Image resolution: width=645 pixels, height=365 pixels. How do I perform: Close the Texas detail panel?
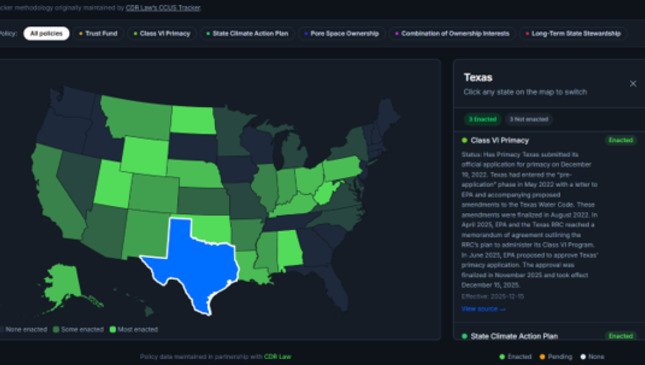(x=633, y=84)
